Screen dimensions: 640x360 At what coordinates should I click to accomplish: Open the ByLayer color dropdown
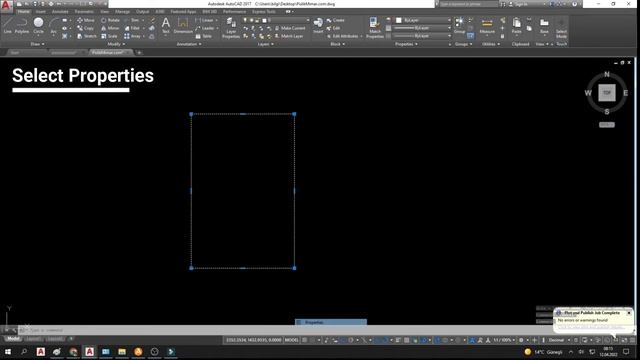click(x=423, y=20)
